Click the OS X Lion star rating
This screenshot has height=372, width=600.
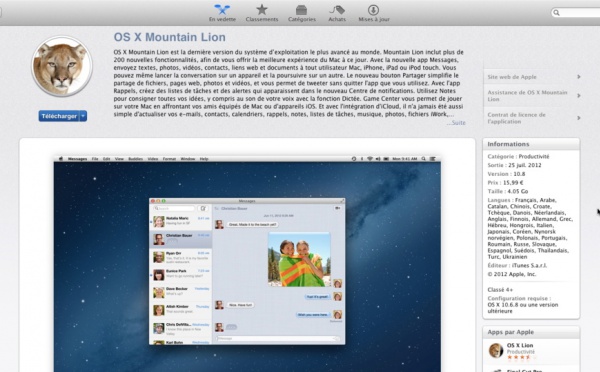click(x=520, y=357)
